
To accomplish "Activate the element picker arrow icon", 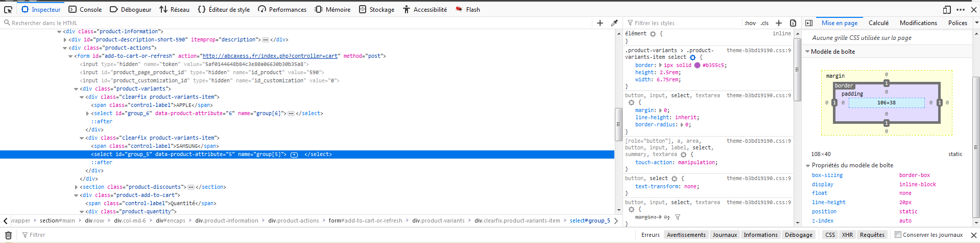I will [8, 9].
